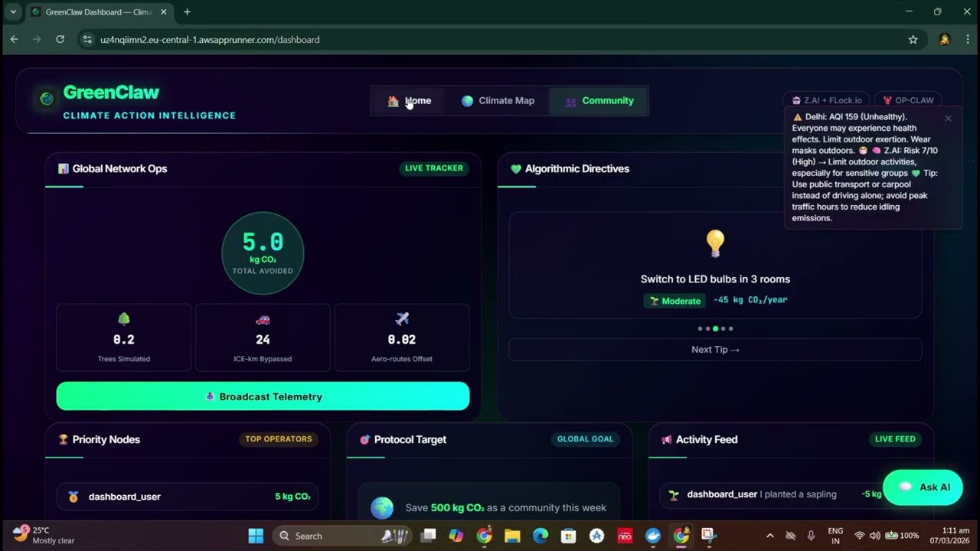
Task: Open the Snipping Tool taskbar icon
Action: pos(708,536)
